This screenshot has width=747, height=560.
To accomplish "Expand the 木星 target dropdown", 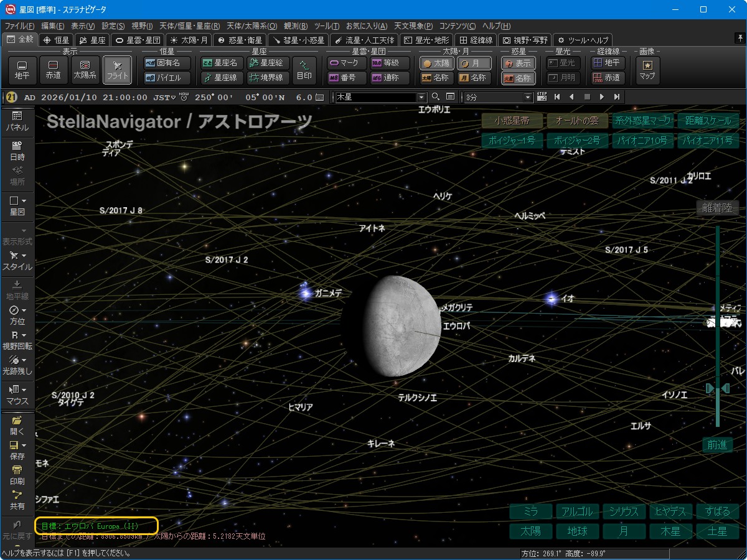I will pyautogui.click(x=421, y=97).
